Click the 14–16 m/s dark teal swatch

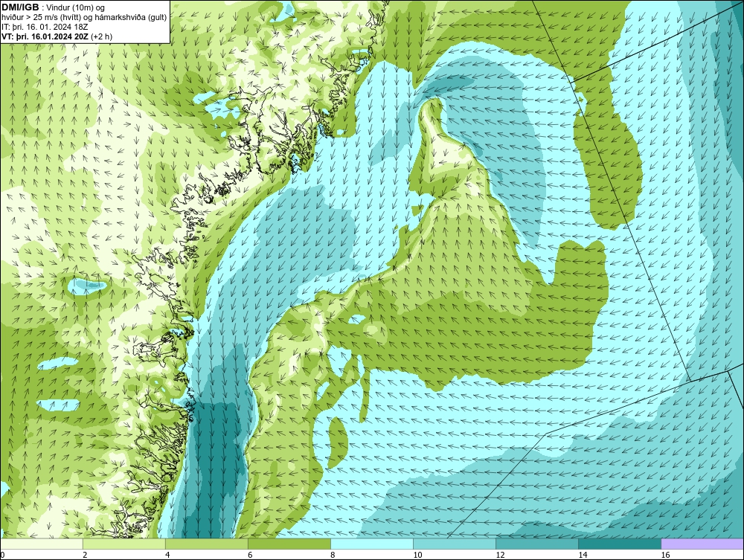(x=620, y=544)
